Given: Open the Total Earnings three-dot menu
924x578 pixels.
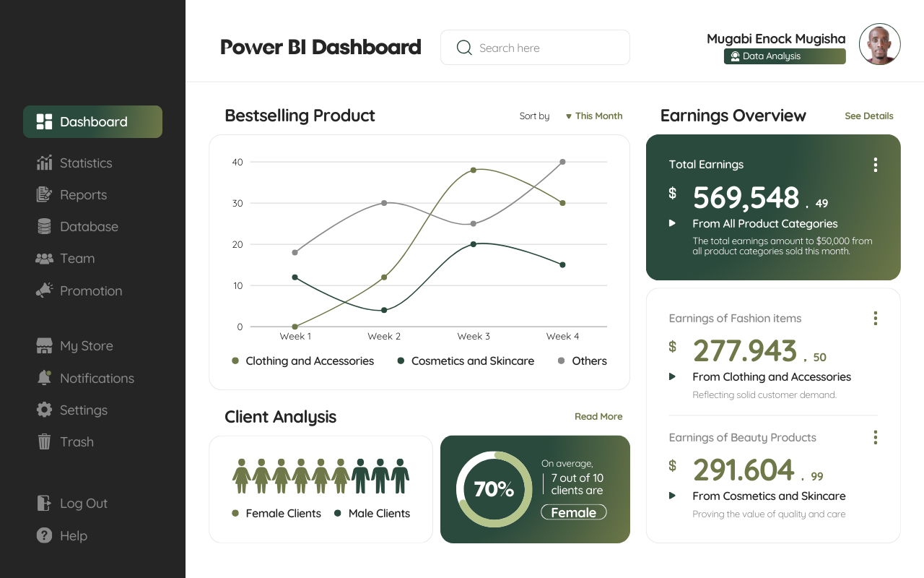Looking at the screenshot, I should tap(875, 165).
